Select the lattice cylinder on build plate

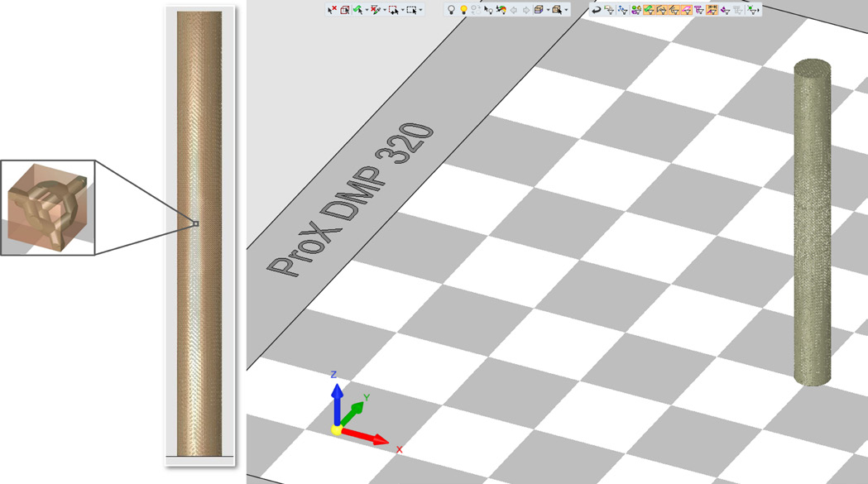(x=812, y=222)
